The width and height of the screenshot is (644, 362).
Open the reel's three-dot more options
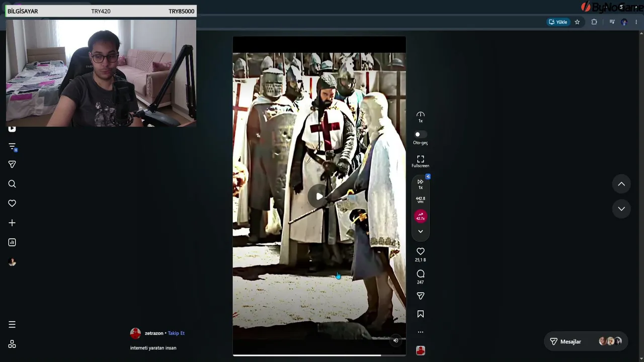(x=421, y=332)
